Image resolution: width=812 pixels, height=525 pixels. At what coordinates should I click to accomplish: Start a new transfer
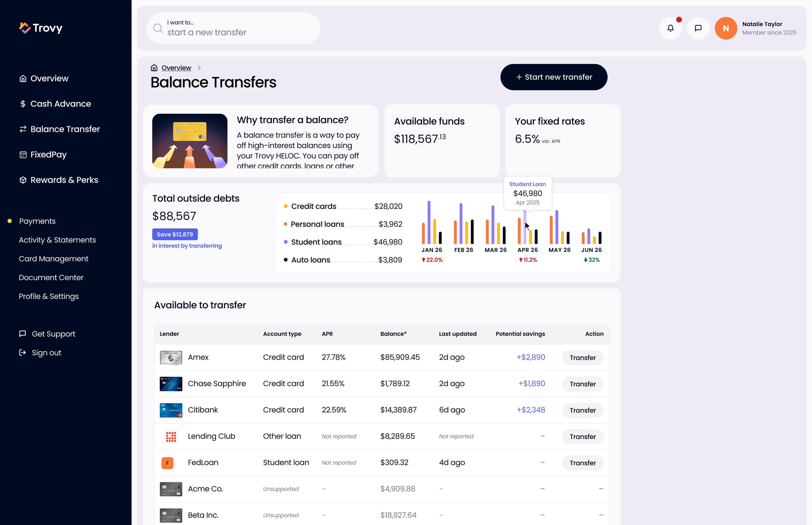pyautogui.click(x=554, y=77)
